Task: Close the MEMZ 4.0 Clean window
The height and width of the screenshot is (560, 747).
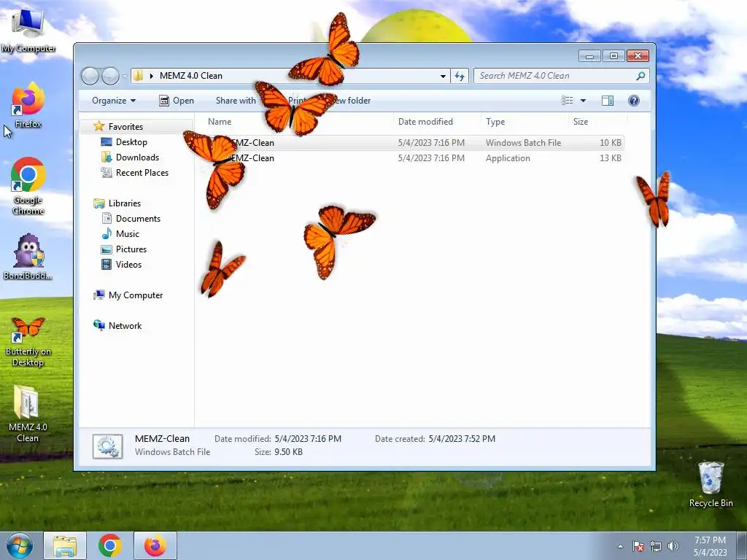Action: (638, 56)
